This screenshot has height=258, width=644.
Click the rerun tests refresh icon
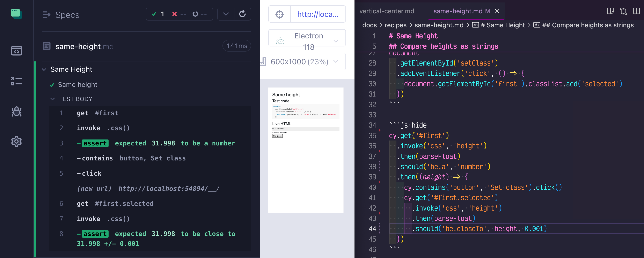tap(242, 14)
